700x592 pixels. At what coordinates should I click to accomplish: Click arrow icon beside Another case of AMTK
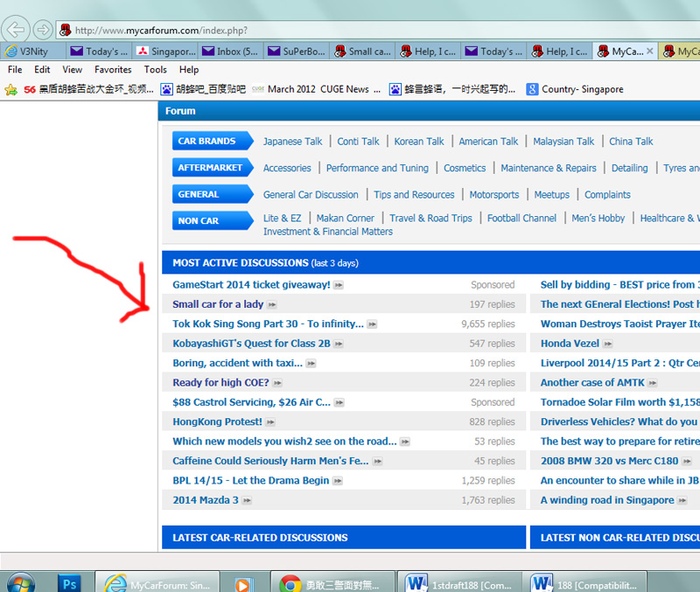(x=653, y=383)
